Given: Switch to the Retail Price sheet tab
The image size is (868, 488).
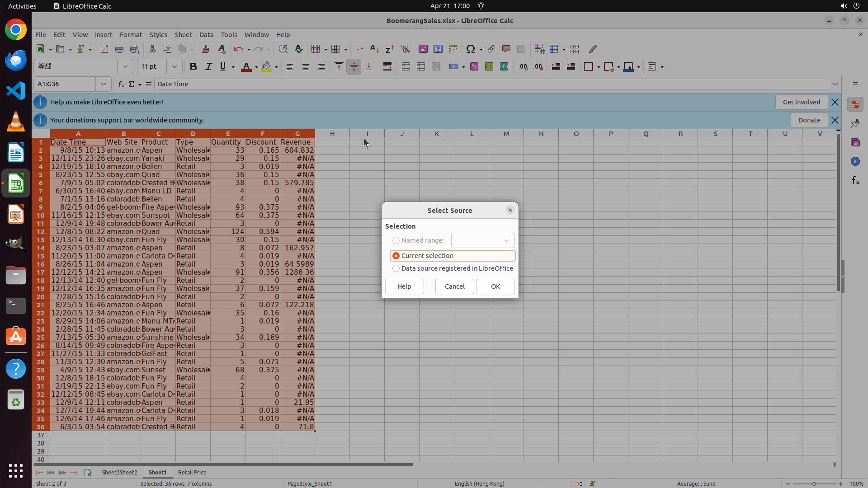Looking at the screenshot, I should 192,472.
